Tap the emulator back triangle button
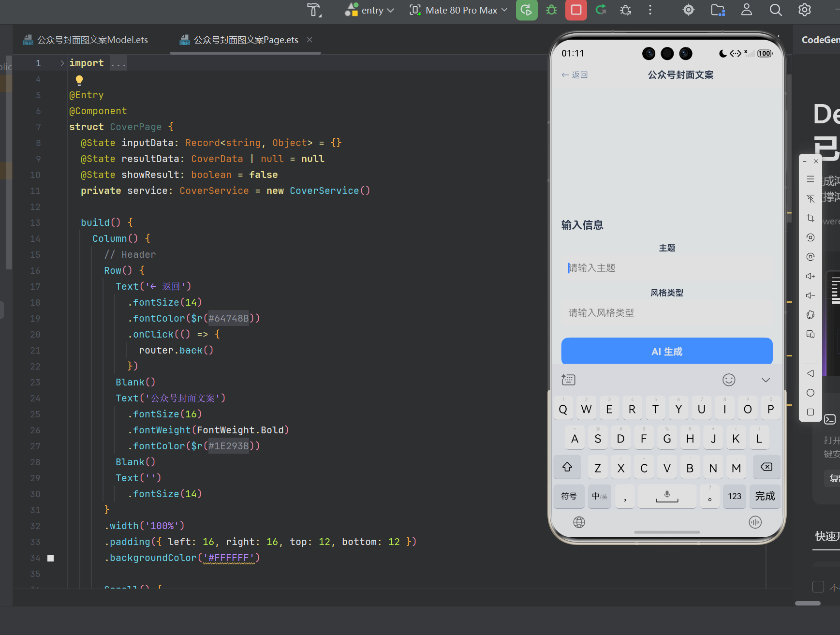840x635 pixels. [811, 373]
